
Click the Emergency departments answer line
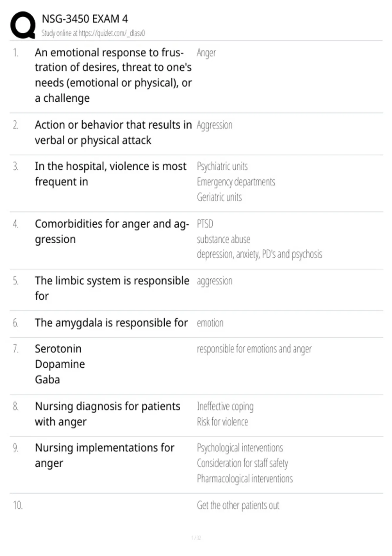pos(236,182)
